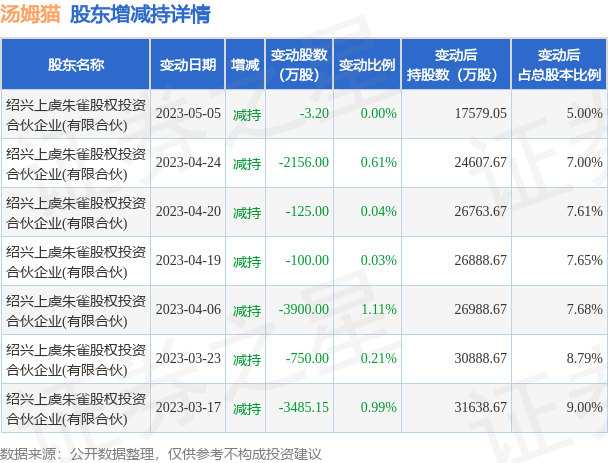Viewport: 608px width, 463px height.
Task: Select the 变动比例 column header
Action: (367, 65)
